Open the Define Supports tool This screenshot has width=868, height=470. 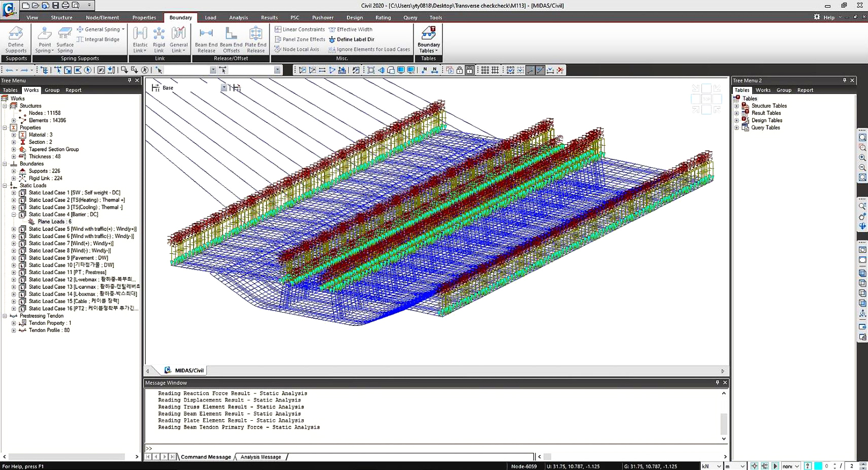pyautogui.click(x=15, y=40)
